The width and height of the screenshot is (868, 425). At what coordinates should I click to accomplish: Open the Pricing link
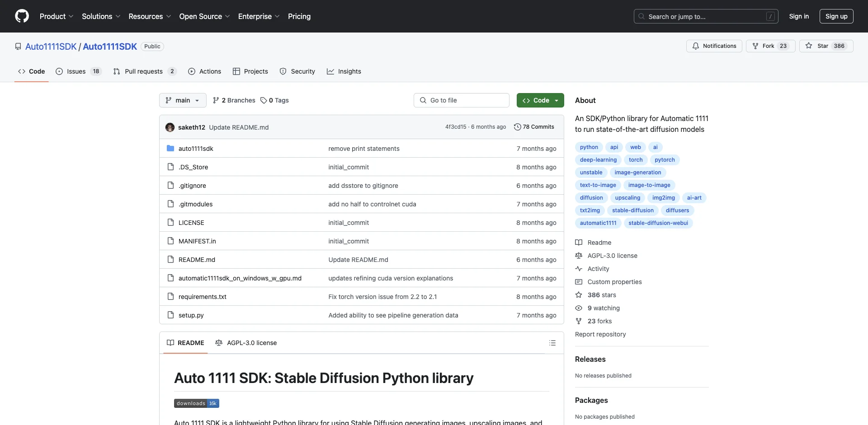tap(299, 16)
